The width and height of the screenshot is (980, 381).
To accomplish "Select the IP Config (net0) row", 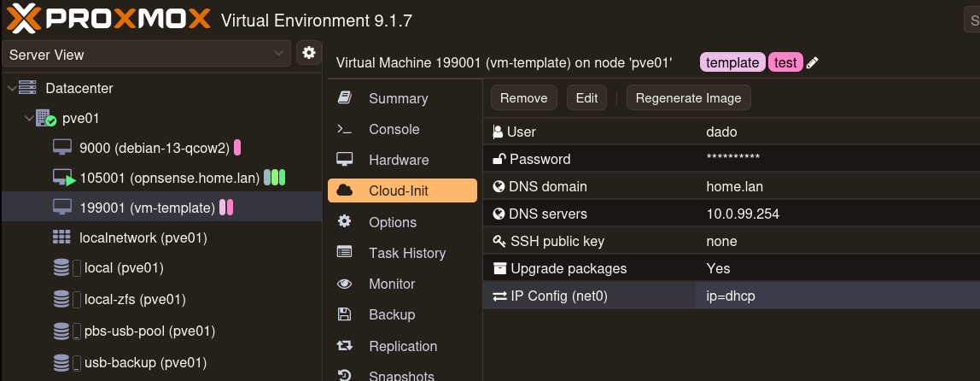I will (x=732, y=296).
